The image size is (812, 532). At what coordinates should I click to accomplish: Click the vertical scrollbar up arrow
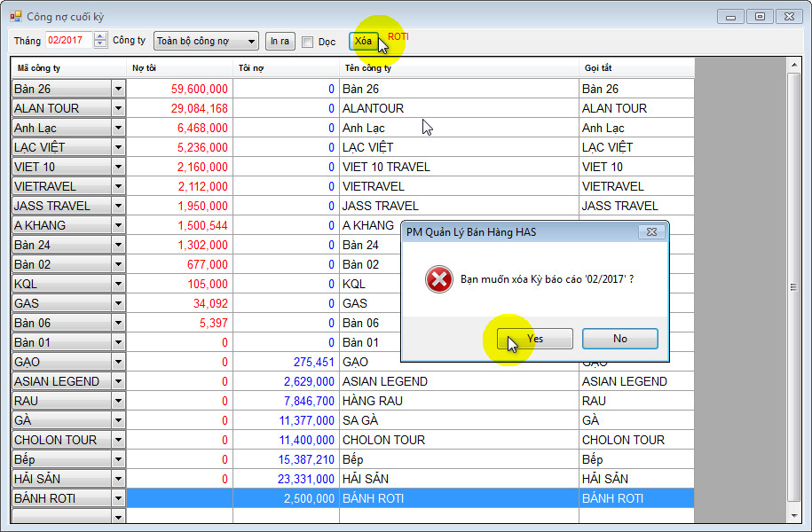point(794,66)
